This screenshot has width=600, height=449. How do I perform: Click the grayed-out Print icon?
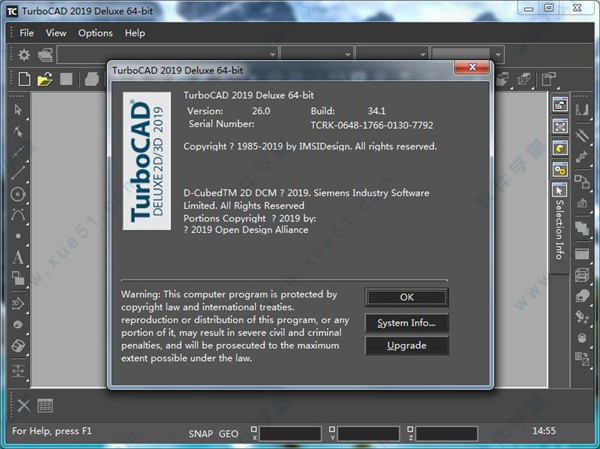click(91, 79)
